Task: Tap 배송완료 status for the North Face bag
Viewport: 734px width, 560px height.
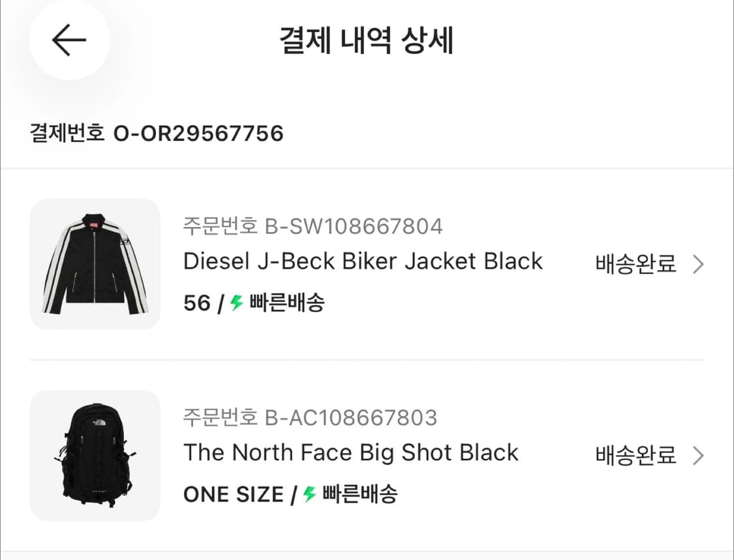Action: coord(635,456)
